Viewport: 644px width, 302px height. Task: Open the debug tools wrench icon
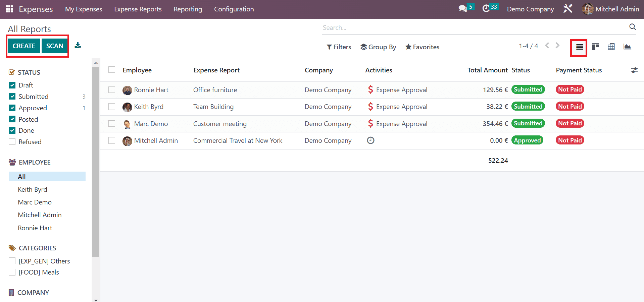tap(568, 9)
